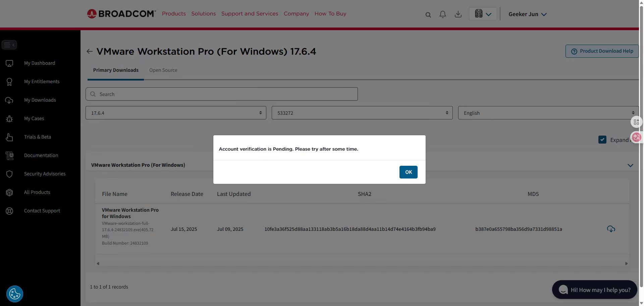The width and height of the screenshot is (644, 306).
Task: Open Trials & Beta page
Action: (x=38, y=137)
